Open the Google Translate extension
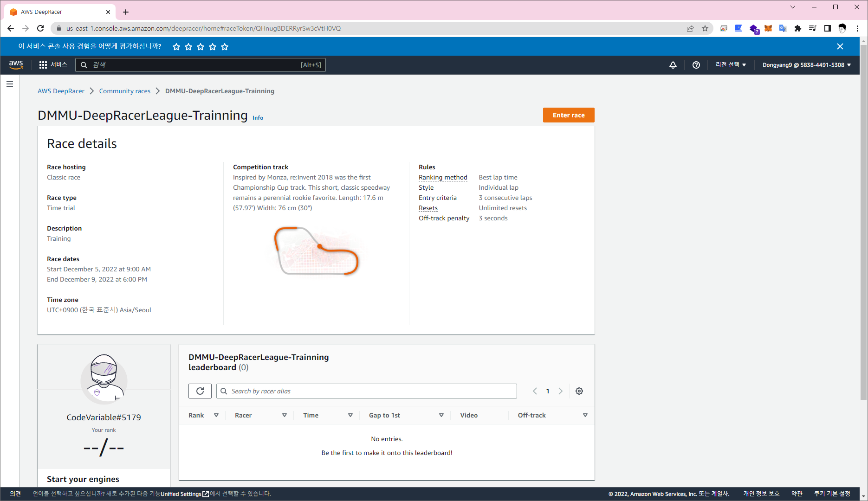Image resolution: width=868 pixels, height=501 pixels. pyautogui.click(x=783, y=28)
